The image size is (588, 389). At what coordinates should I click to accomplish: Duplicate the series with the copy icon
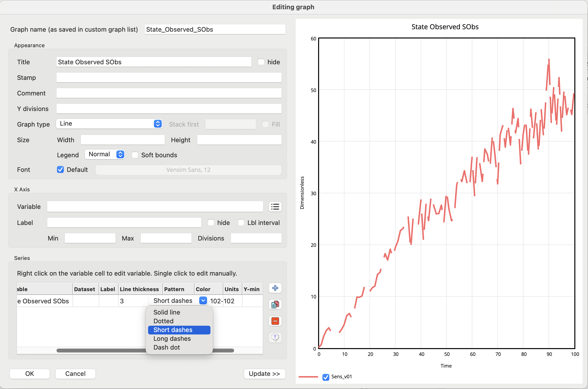tap(275, 304)
